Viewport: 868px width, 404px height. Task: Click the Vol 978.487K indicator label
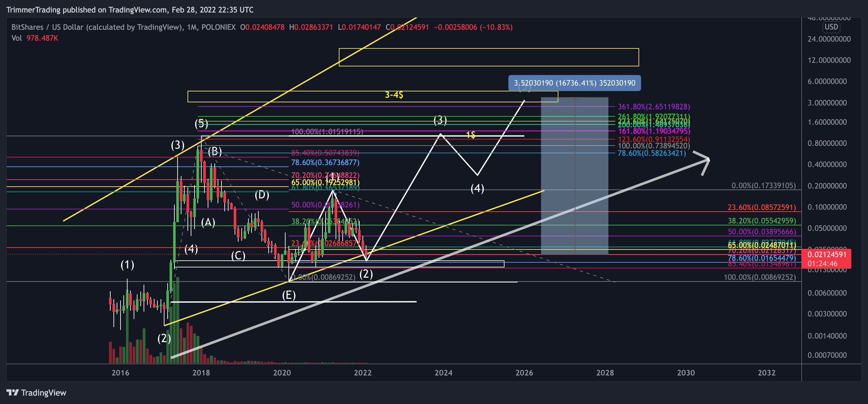pyautogui.click(x=35, y=38)
